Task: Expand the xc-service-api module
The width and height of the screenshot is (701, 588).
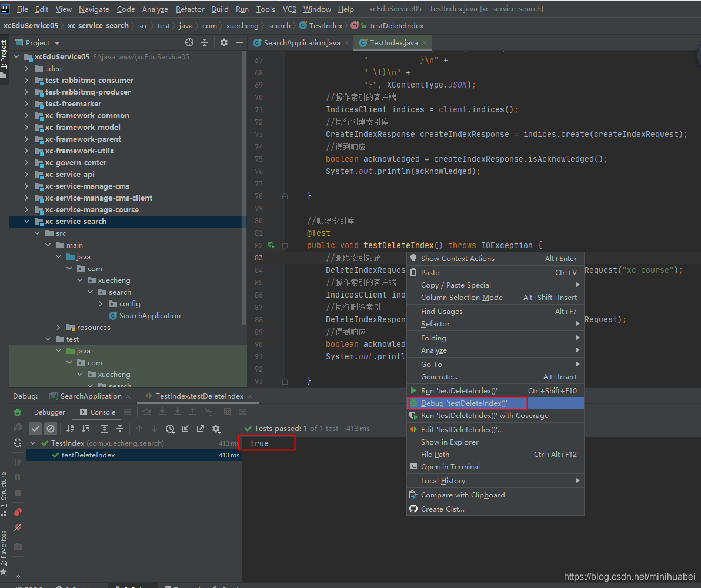Action: click(27, 175)
